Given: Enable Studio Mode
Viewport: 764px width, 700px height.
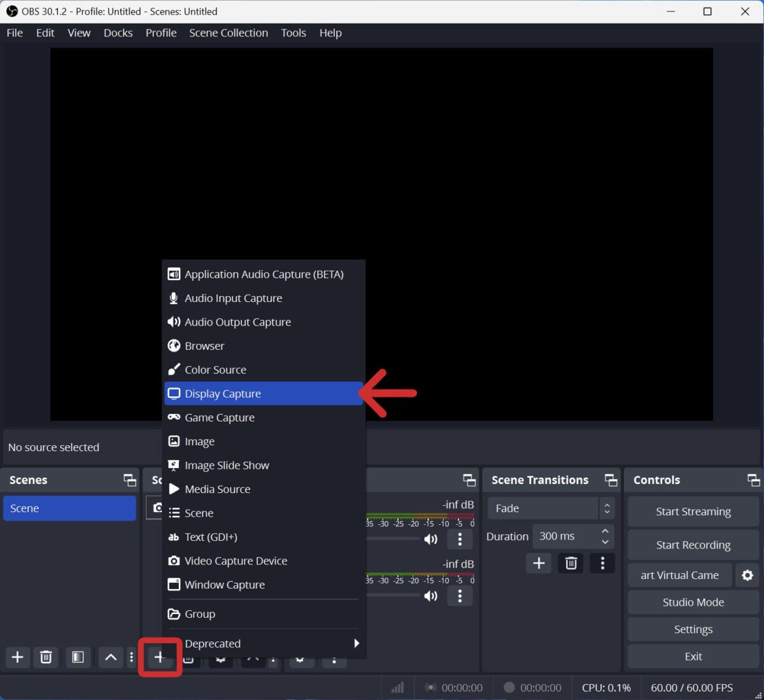Looking at the screenshot, I should pos(693,602).
